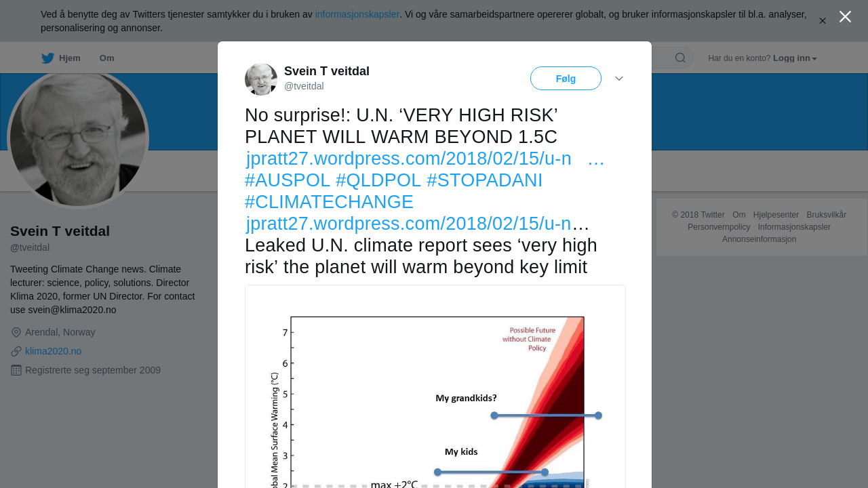Image resolution: width=868 pixels, height=488 pixels.
Task: Open the informasjonskapsler link in banner
Action: [357, 14]
